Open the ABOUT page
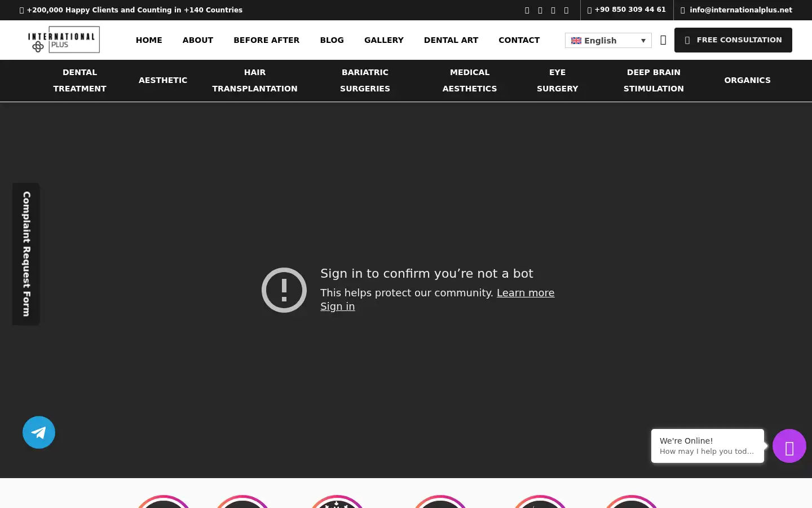Screen dimensions: 812x508 (198, 40)
